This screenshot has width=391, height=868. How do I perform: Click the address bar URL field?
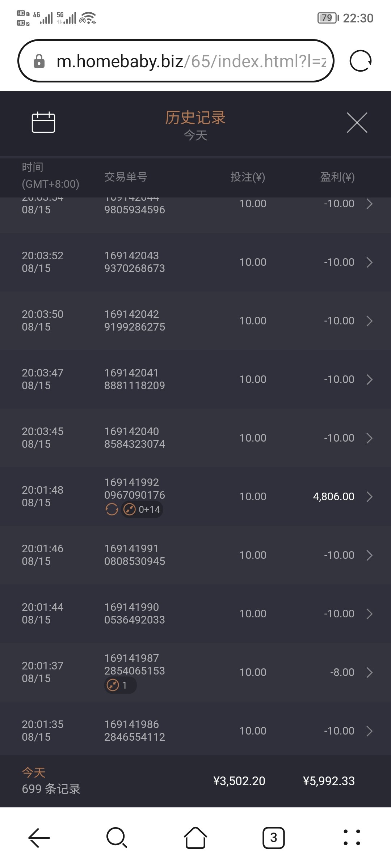click(191, 61)
